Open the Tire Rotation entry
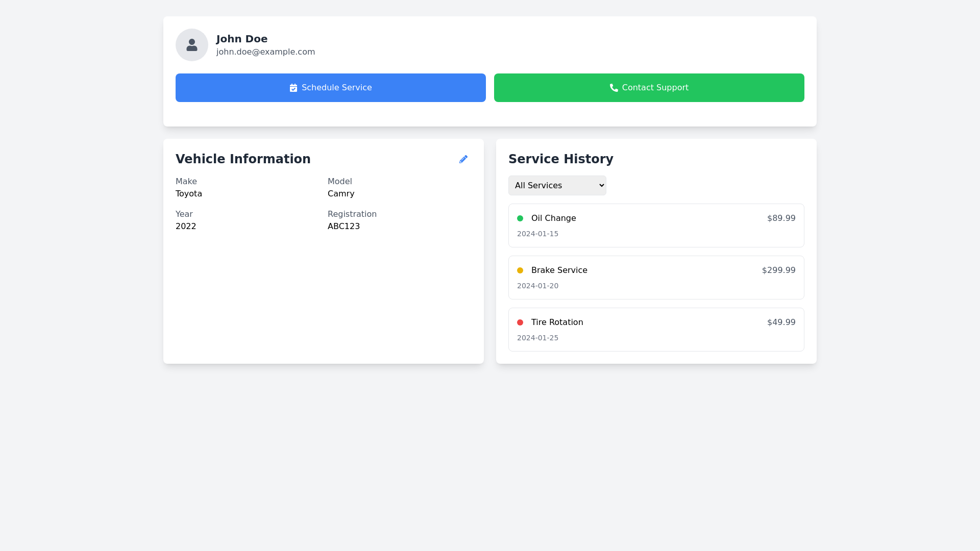Viewport: 980px width, 551px height. (656, 330)
